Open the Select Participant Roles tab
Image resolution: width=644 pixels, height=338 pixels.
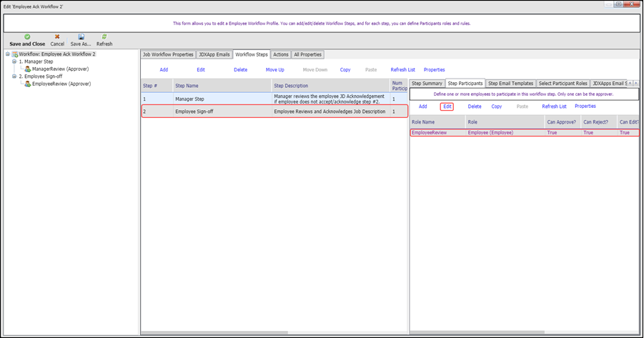point(563,84)
